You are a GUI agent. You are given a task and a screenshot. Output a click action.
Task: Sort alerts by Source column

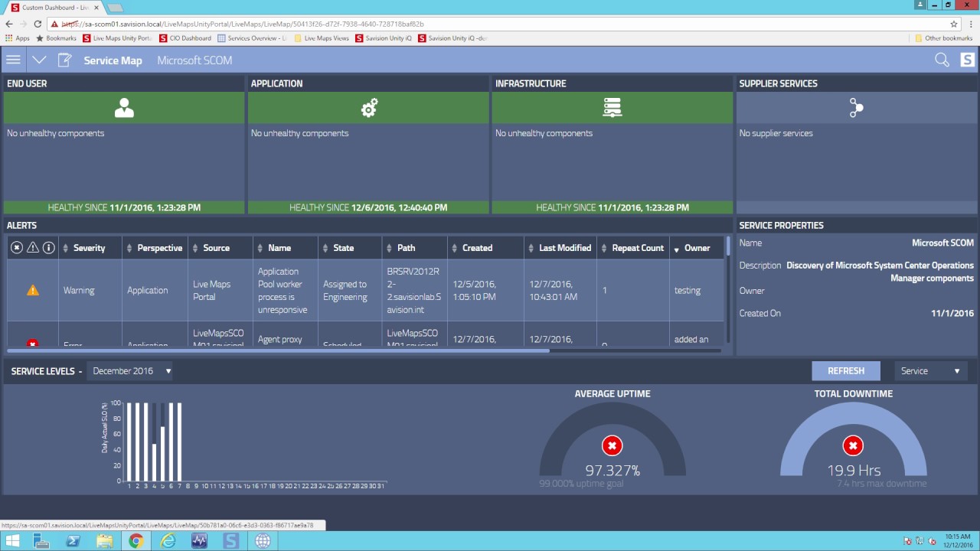pos(220,248)
